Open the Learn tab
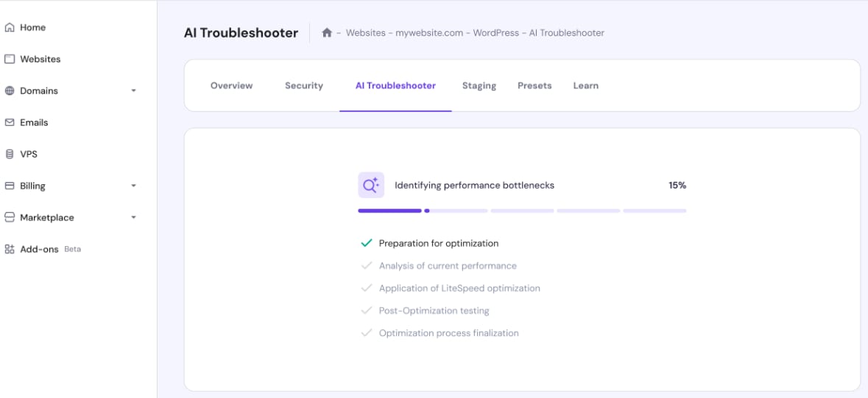 click(586, 86)
